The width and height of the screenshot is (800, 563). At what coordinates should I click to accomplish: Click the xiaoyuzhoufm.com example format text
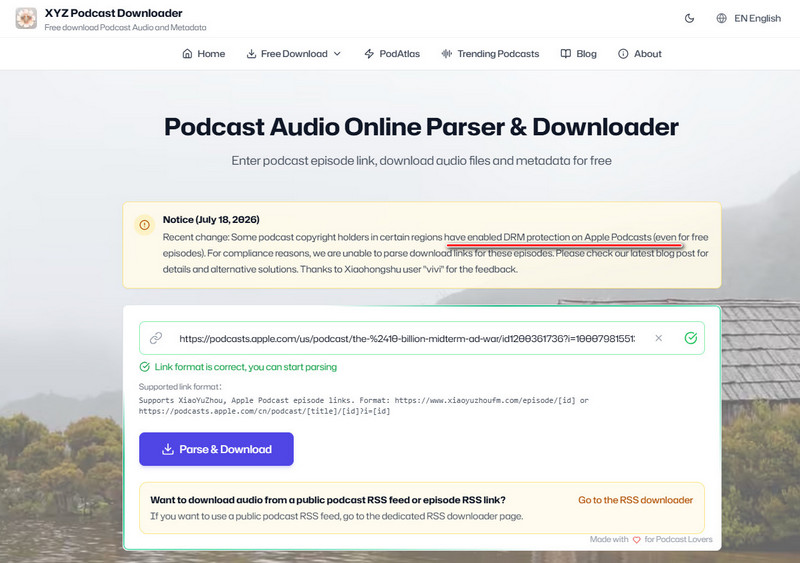pyautogui.click(x=485, y=400)
